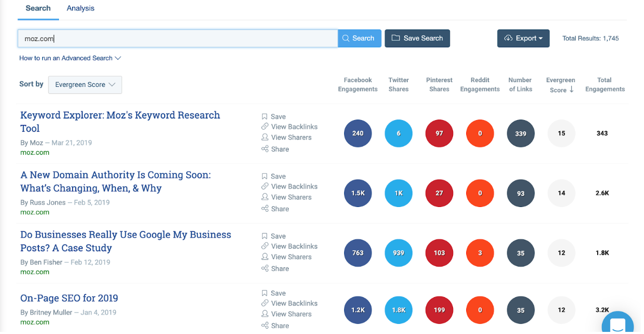Open Do Businesses Really Use Google My Business Posts
Image resolution: width=644 pixels, height=334 pixels.
click(126, 241)
